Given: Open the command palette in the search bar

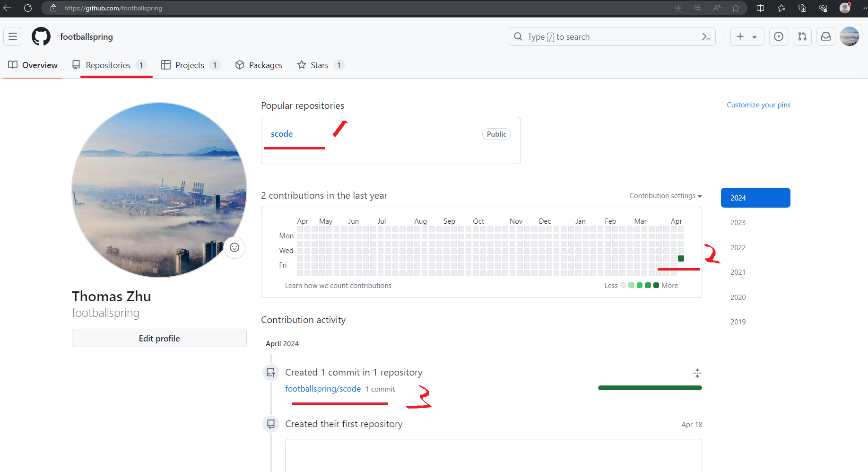Looking at the screenshot, I should click(x=706, y=36).
